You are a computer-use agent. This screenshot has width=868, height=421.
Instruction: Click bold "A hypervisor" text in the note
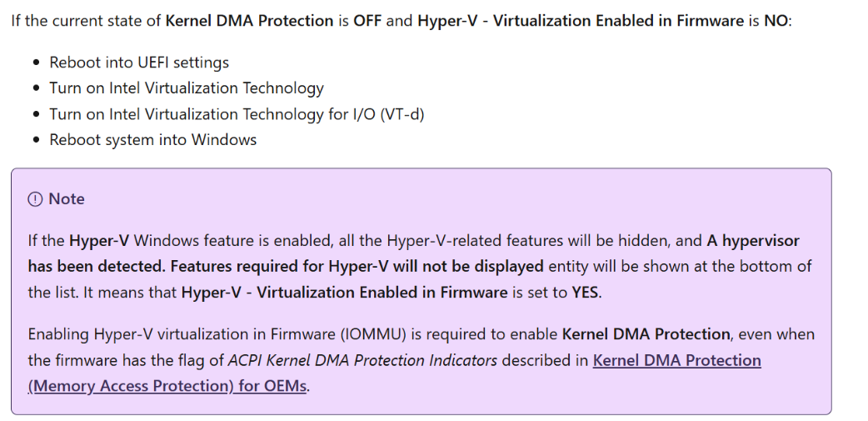click(753, 241)
